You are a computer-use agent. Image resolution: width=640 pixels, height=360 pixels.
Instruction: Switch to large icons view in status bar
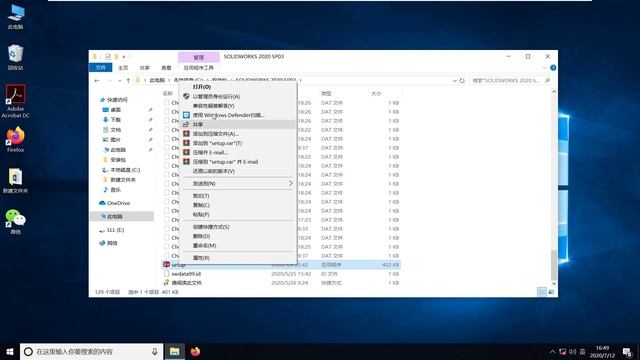551,292
